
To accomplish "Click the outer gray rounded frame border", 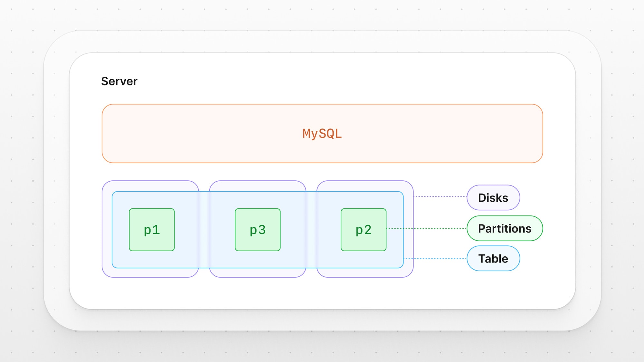I will coord(56,180).
